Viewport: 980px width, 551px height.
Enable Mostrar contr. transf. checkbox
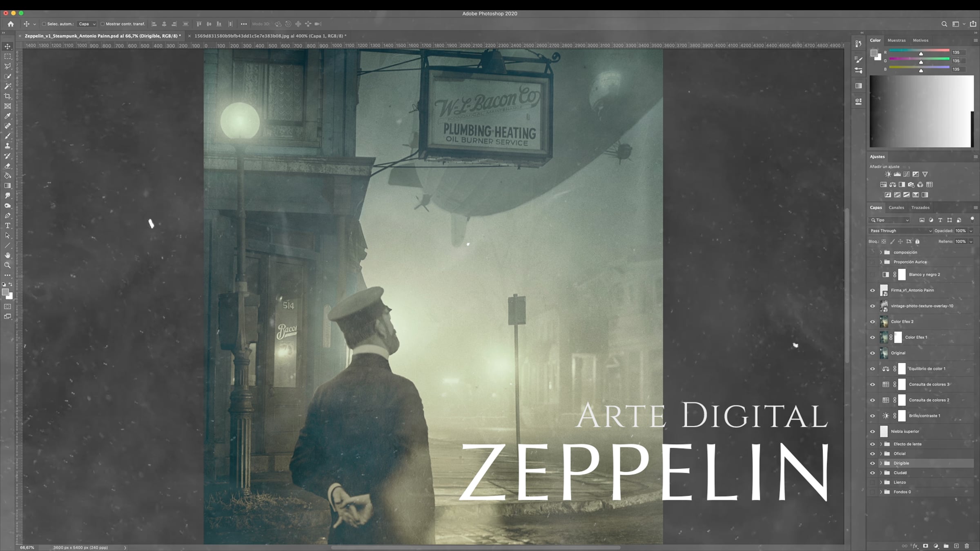tap(102, 24)
